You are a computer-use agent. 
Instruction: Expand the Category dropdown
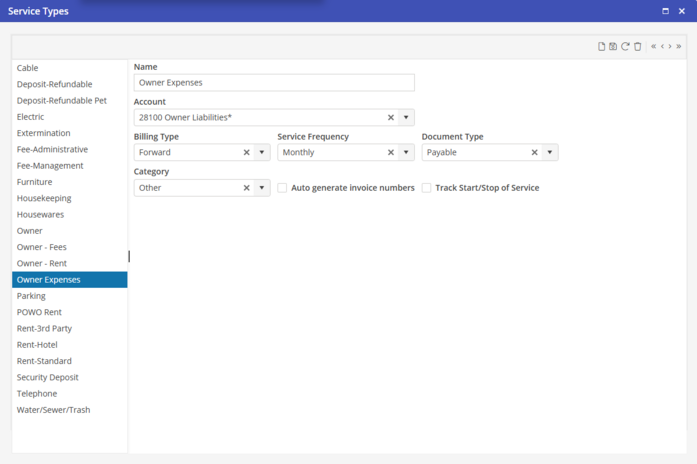coord(262,188)
